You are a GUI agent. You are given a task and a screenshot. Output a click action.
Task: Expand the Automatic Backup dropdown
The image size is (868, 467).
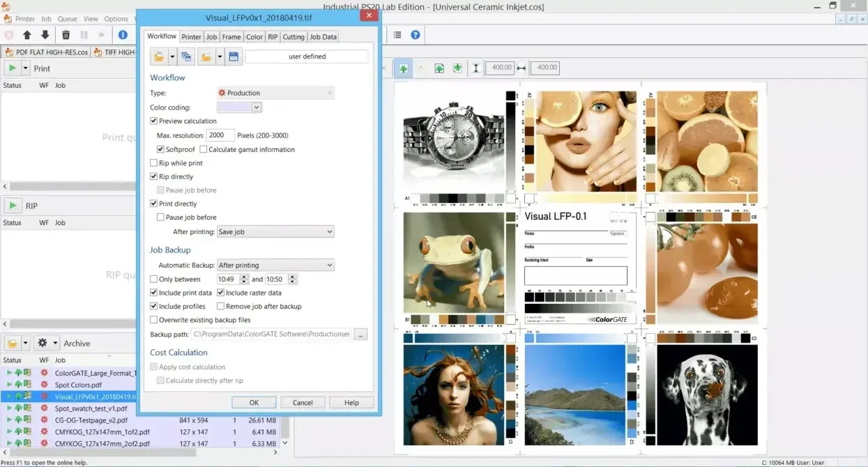pyautogui.click(x=275, y=266)
